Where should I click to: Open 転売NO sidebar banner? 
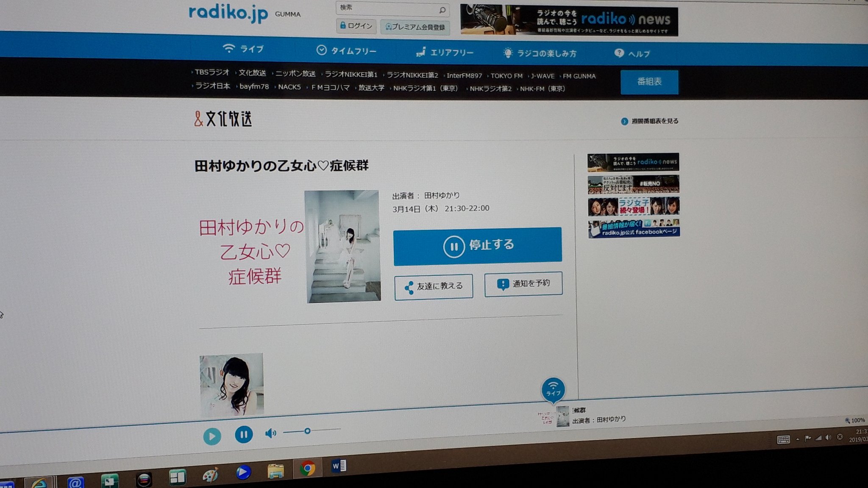pyautogui.click(x=633, y=184)
